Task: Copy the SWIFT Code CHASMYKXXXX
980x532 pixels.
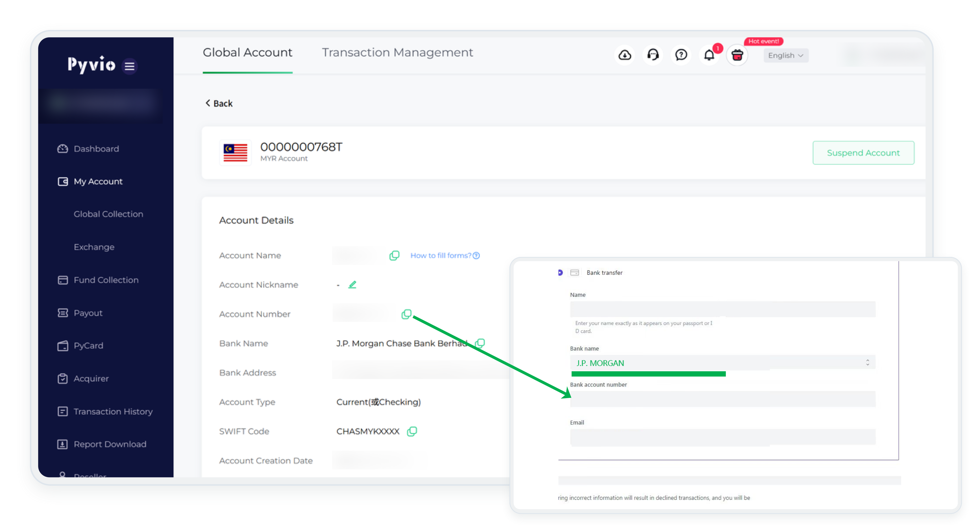Action: coord(412,431)
